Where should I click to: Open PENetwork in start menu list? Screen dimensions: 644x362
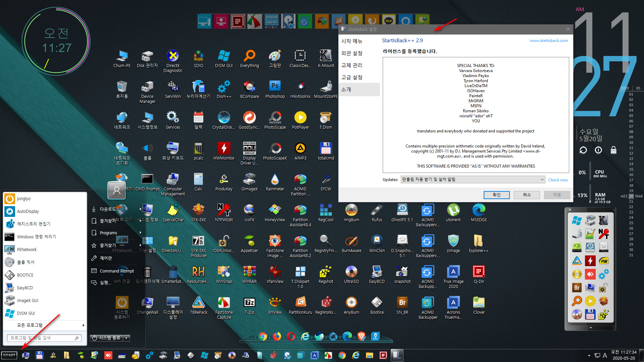click(x=45, y=250)
